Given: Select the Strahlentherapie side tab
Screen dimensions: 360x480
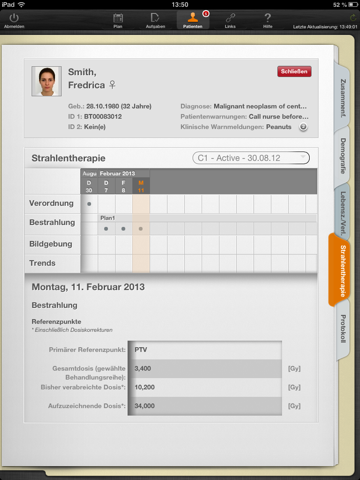Looking at the screenshot, I should point(341,270).
